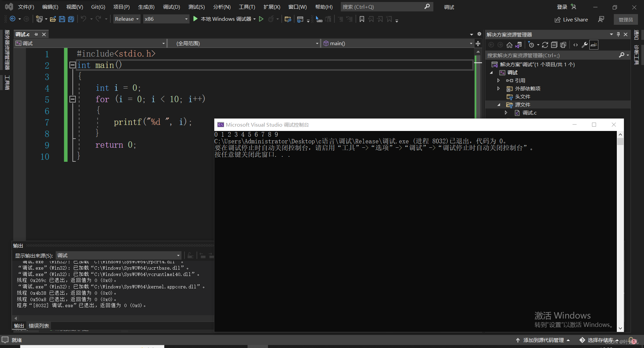Expand the 外部依赖项 tree node
The width and height of the screenshot is (644, 348).
tap(498, 88)
